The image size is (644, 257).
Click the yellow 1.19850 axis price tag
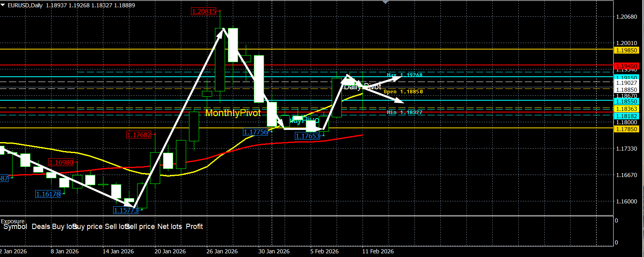627,50
